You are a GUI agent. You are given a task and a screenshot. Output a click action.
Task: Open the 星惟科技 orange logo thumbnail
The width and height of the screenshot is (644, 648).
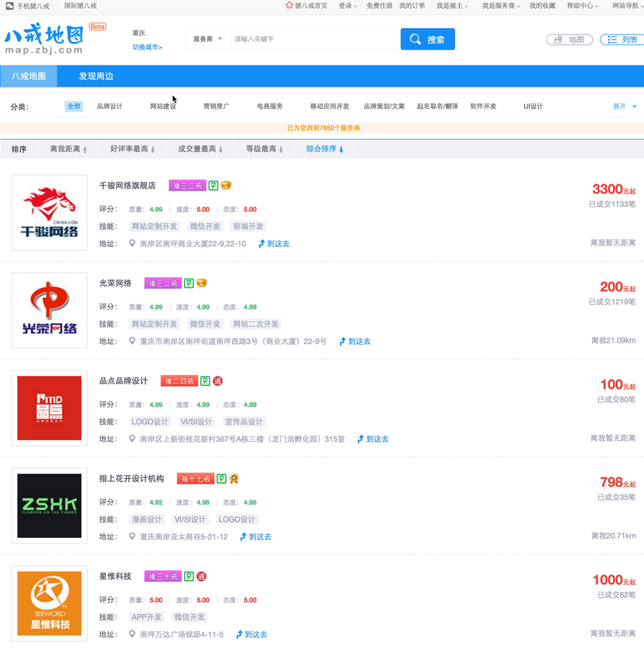pyautogui.click(x=49, y=603)
